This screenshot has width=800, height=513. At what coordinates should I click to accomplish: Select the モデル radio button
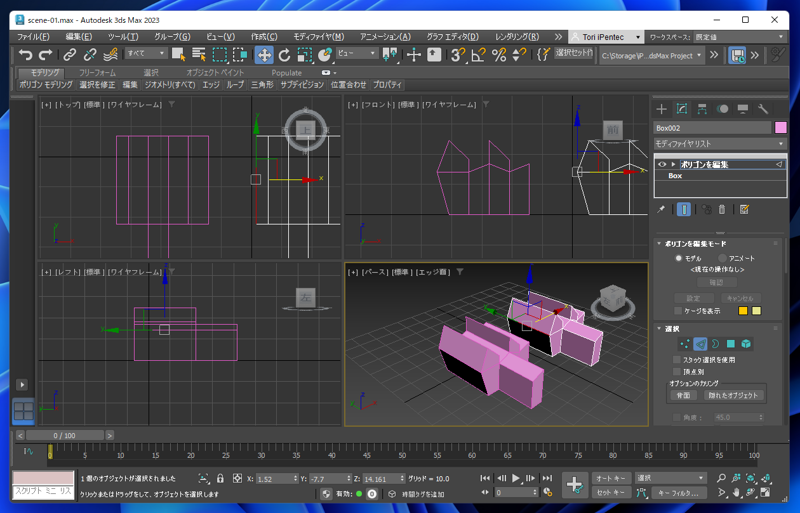pyautogui.click(x=679, y=258)
